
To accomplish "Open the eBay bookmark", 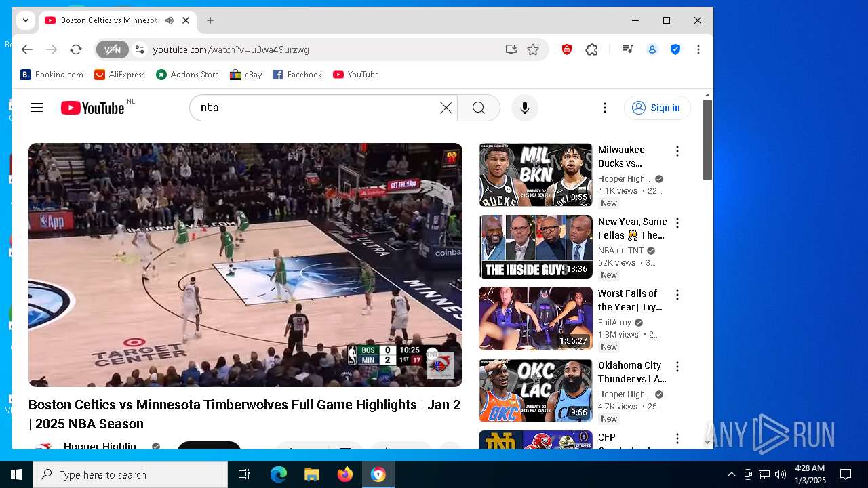I will (246, 75).
